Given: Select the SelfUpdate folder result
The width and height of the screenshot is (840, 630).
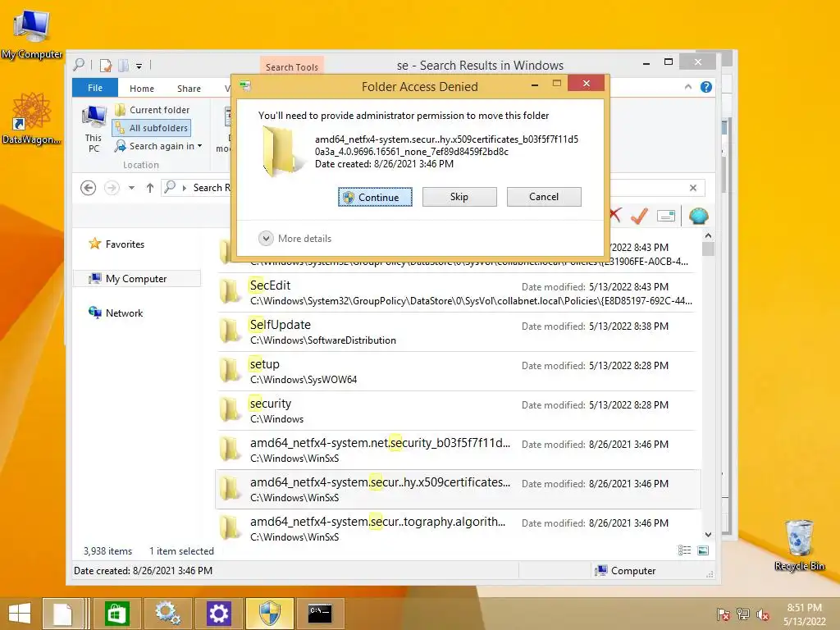Looking at the screenshot, I should pos(458,332).
